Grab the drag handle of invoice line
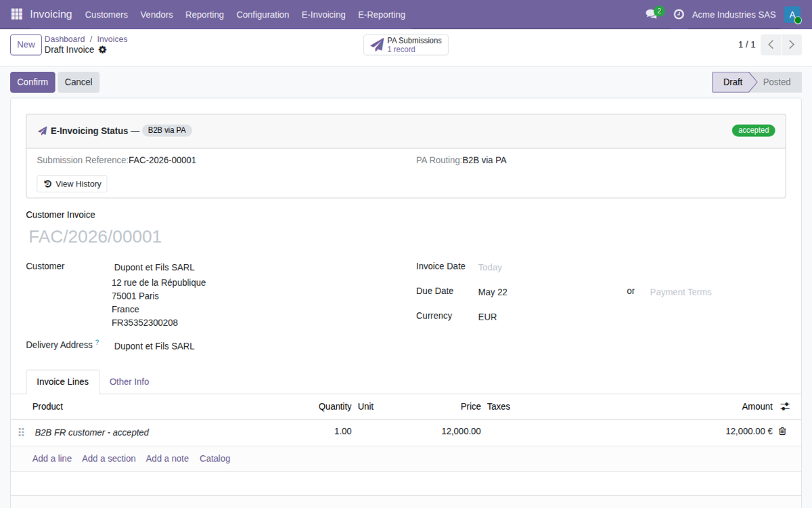The width and height of the screenshot is (812, 508). [21, 432]
